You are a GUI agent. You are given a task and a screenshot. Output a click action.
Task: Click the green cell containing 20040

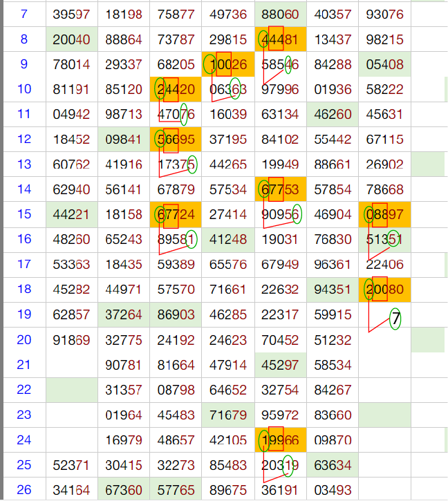(73, 39)
